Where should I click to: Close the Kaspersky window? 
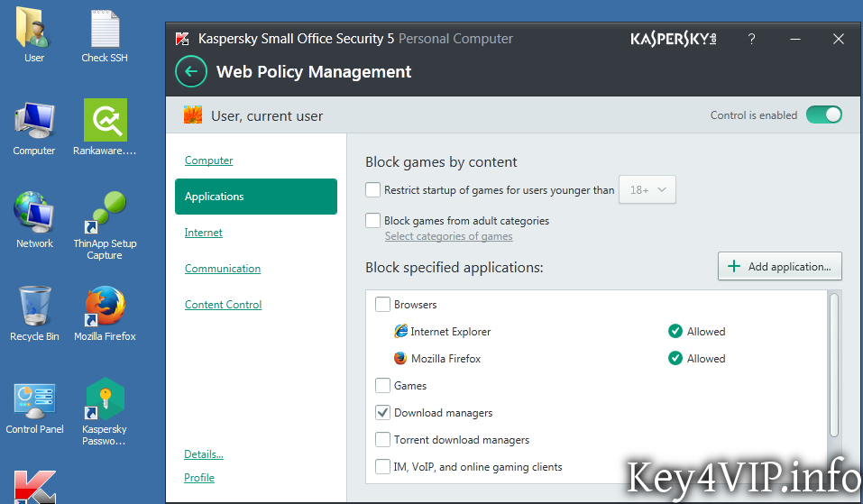[x=839, y=39]
